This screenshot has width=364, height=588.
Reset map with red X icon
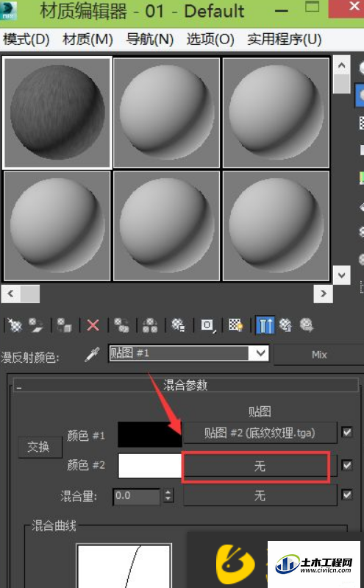pos(93,325)
